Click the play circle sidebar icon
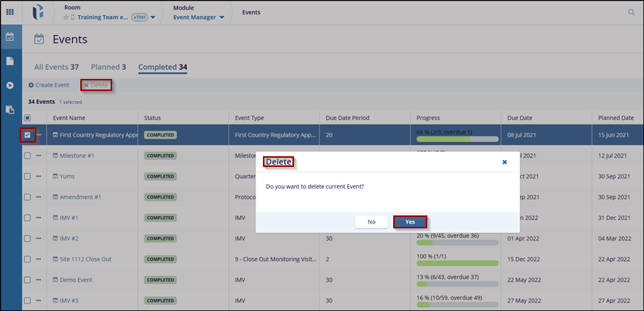 (10, 85)
